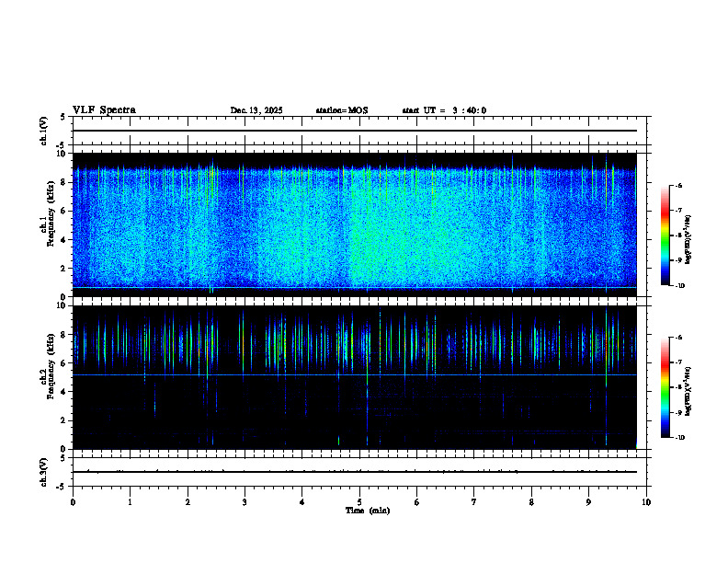The height and width of the screenshot is (563, 728).
Task: Click the ch.2 colorbar log(PSD) unit label
Action: tap(688, 392)
